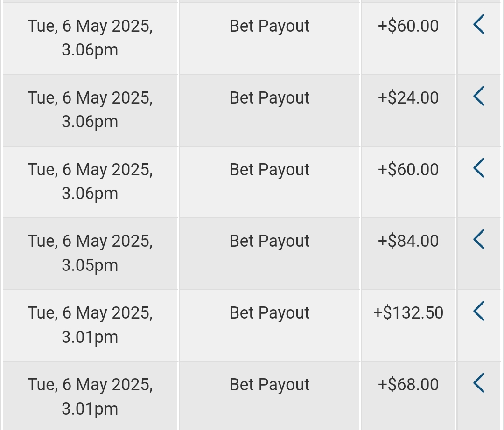Click the Bet Payout label beside +$84.00

269,241
